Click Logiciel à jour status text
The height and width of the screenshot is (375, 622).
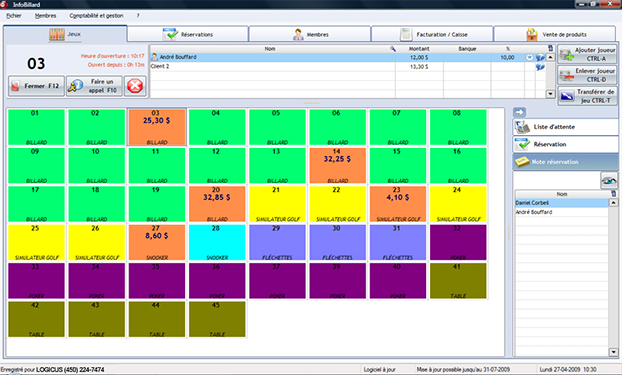(x=380, y=370)
